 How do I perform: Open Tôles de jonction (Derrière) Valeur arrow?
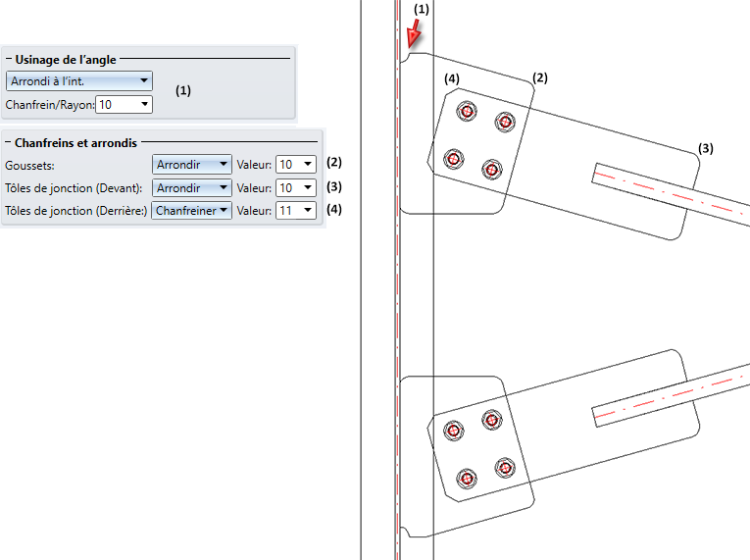click(x=308, y=210)
